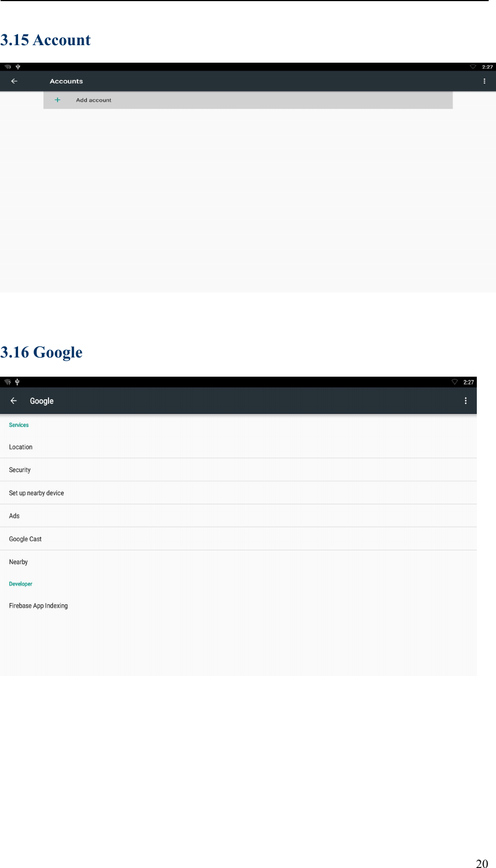Open Security in Google services
The height and width of the screenshot is (868, 496).
[x=238, y=470]
